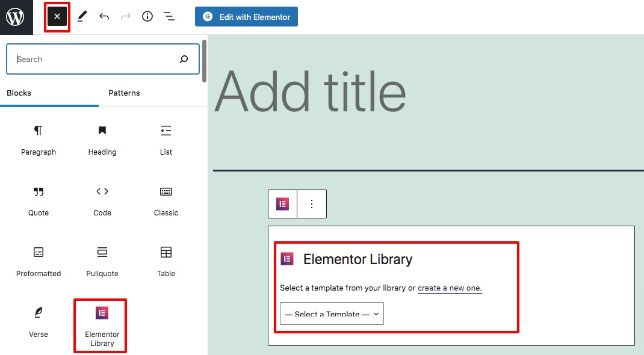Screen dimensions: 644x355
Task: Select the pencil Tools icon
Action: [x=82, y=16]
